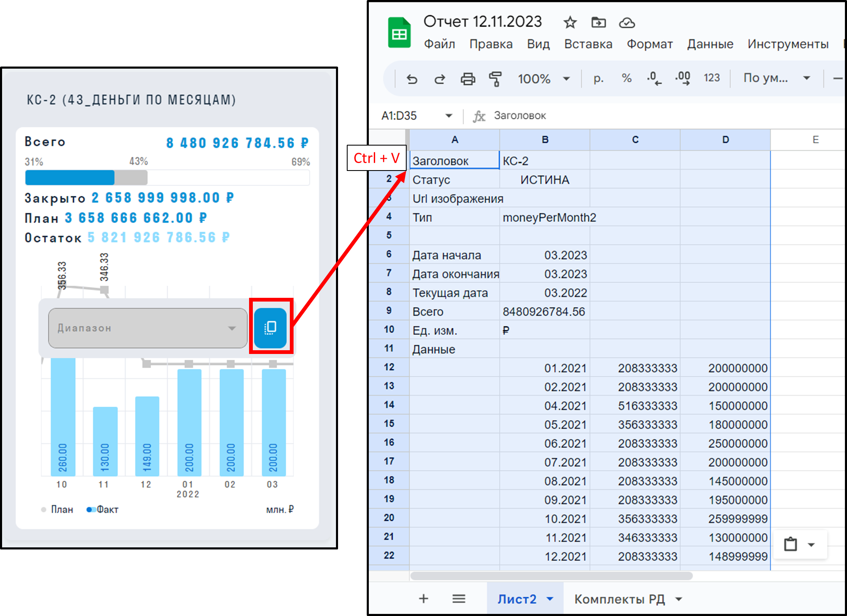Open the 100% zoom dropdown

(x=543, y=79)
